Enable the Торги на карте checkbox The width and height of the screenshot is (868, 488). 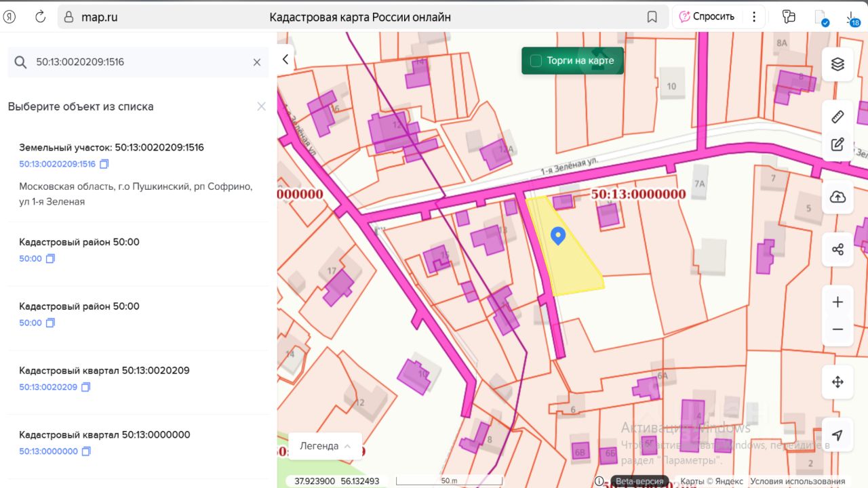click(536, 61)
